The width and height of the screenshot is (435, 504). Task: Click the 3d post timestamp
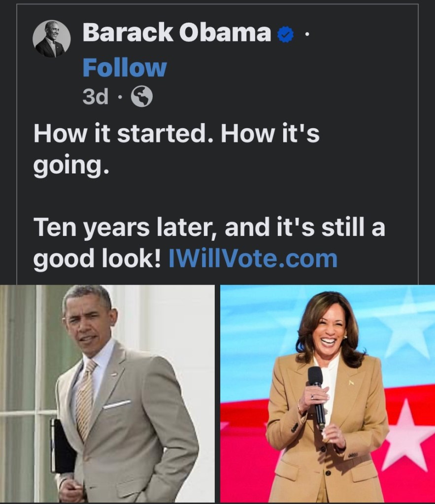(95, 97)
